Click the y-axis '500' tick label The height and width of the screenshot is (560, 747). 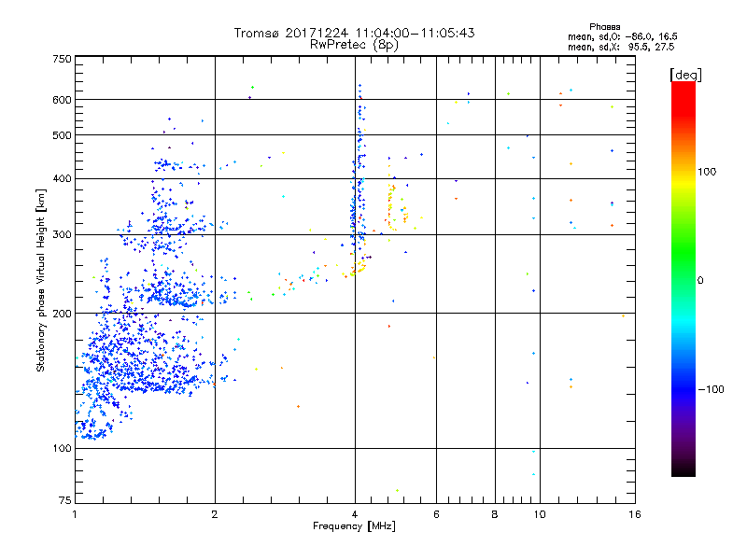pyautogui.click(x=62, y=135)
